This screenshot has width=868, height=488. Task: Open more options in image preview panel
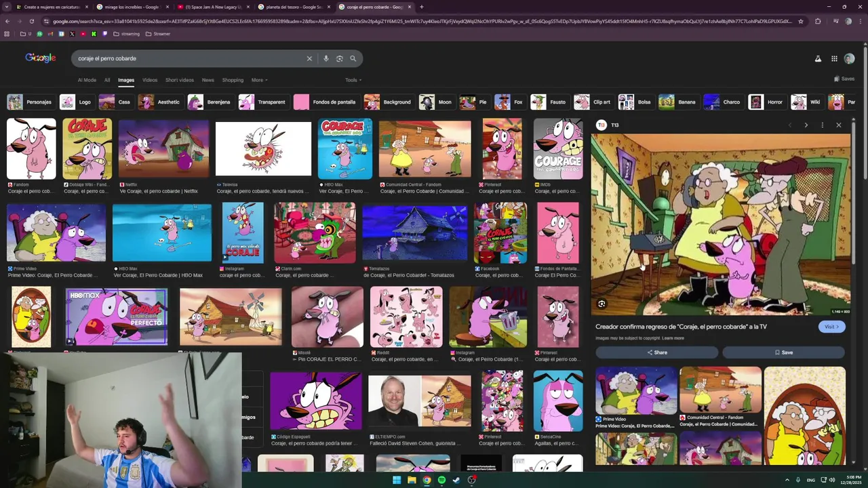822,125
